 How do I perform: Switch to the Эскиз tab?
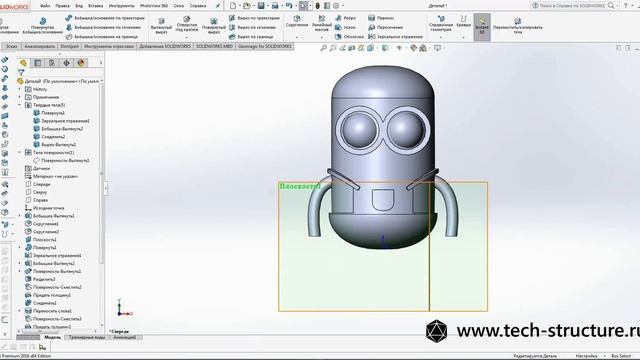[11, 46]
